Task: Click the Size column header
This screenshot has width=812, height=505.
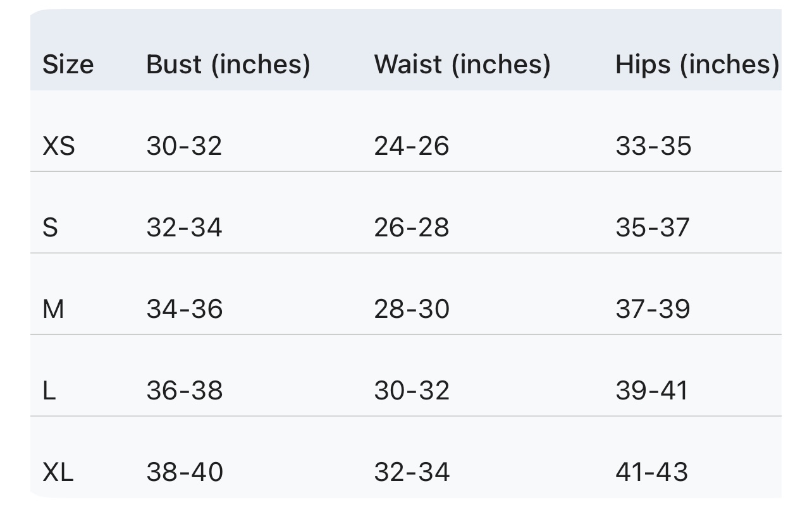Action: point(68,64)
